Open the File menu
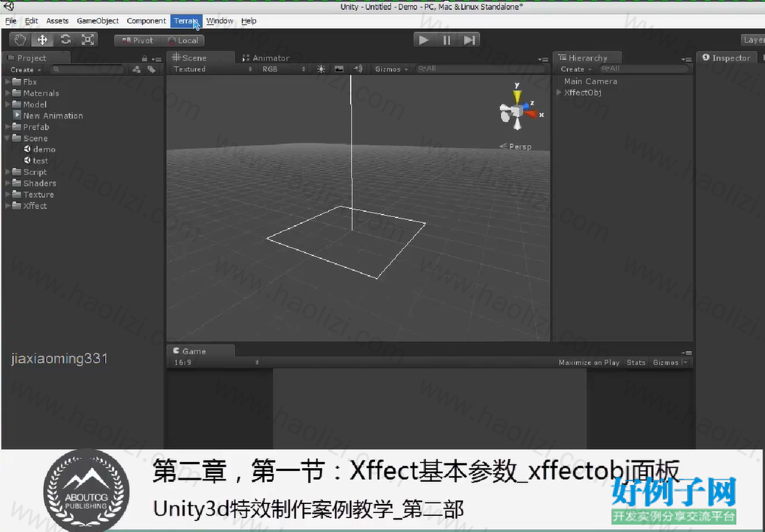Screen dimensions: 765x532 [x=11, y=21]
